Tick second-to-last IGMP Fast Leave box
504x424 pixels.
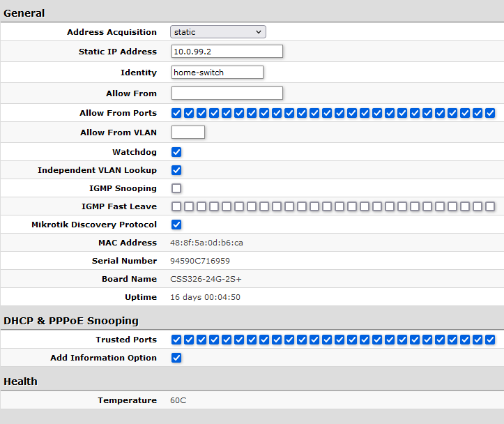click(x=478, y=206)
